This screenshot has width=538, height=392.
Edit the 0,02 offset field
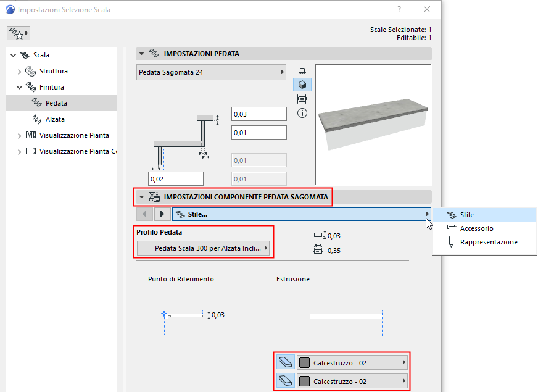176,179
